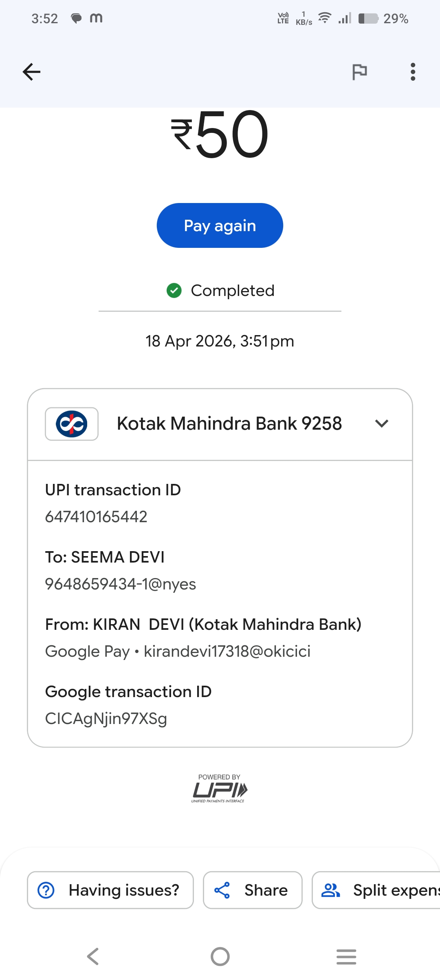Viewport: 440px width, 980px height.
Task: Open the Android recent apps button
Action: coord(346,956)
